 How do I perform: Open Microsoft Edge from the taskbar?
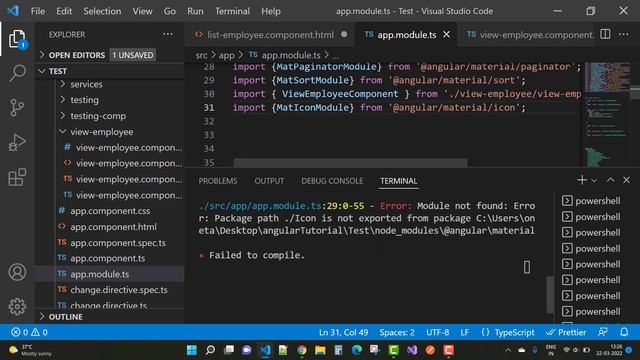click(357, 350)
